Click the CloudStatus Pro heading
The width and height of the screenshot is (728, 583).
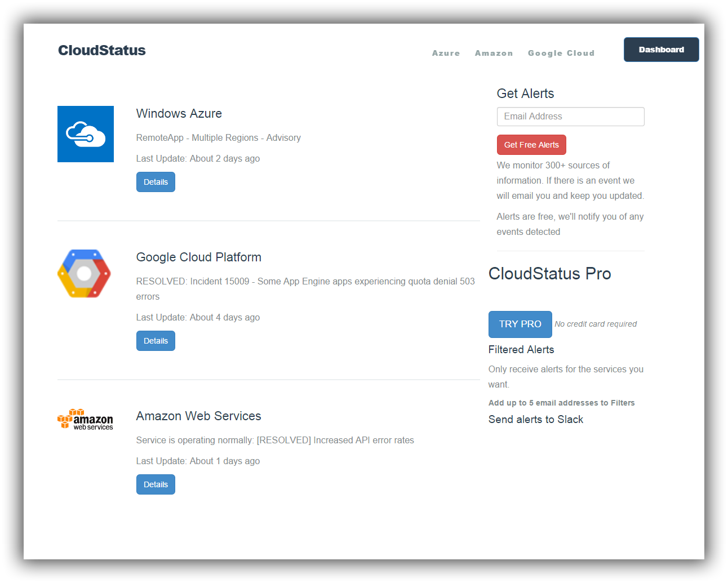click(549, 274)
